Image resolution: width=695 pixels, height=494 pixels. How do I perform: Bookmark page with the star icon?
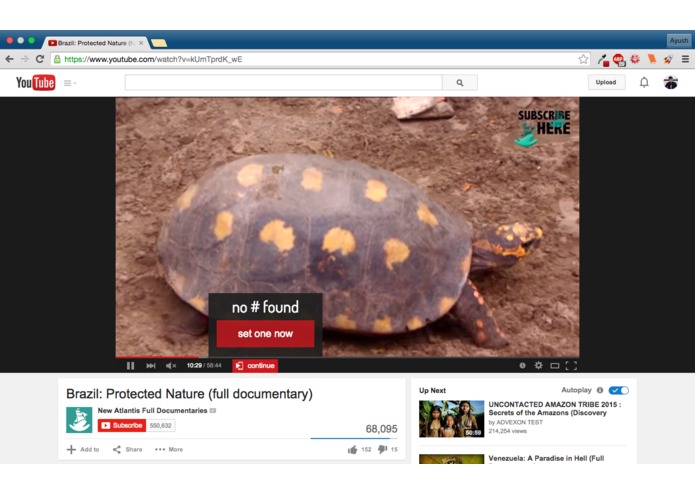point(583,59)
